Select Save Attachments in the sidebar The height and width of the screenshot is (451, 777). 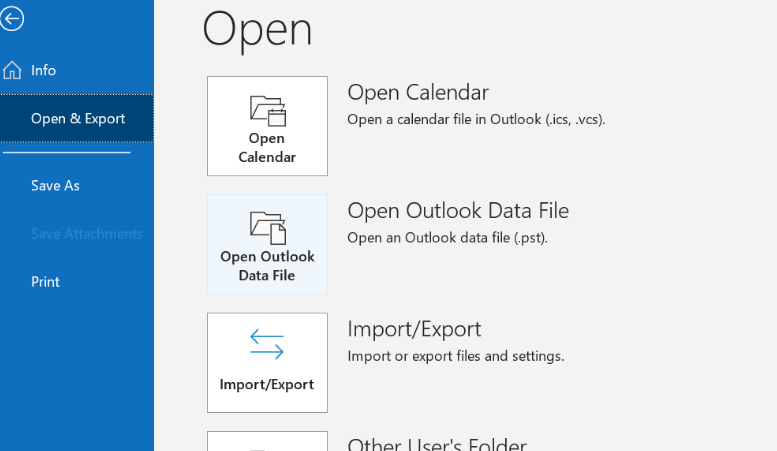pos(86,233)
